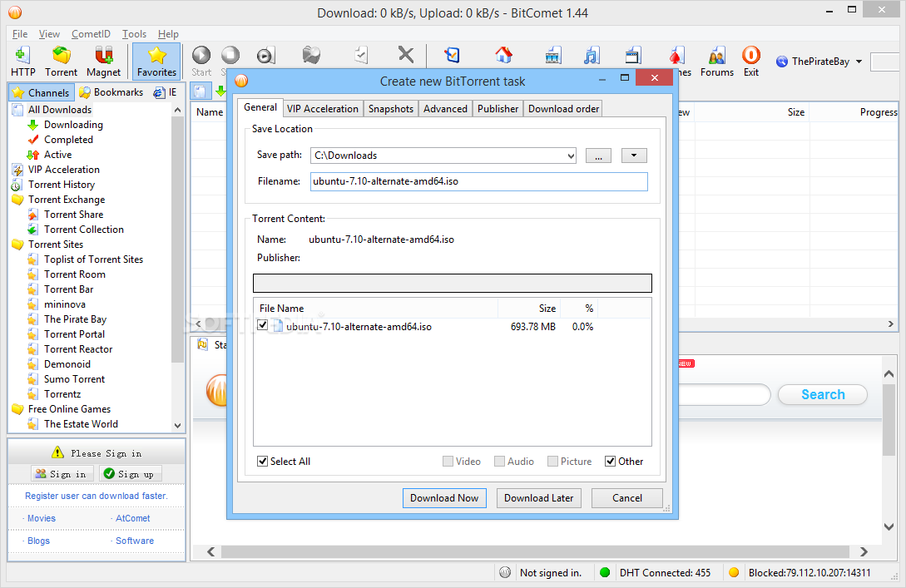Screen dimensions: 906x588
Task: Toggle the Select All checkbox
Action: coord(262,461)
